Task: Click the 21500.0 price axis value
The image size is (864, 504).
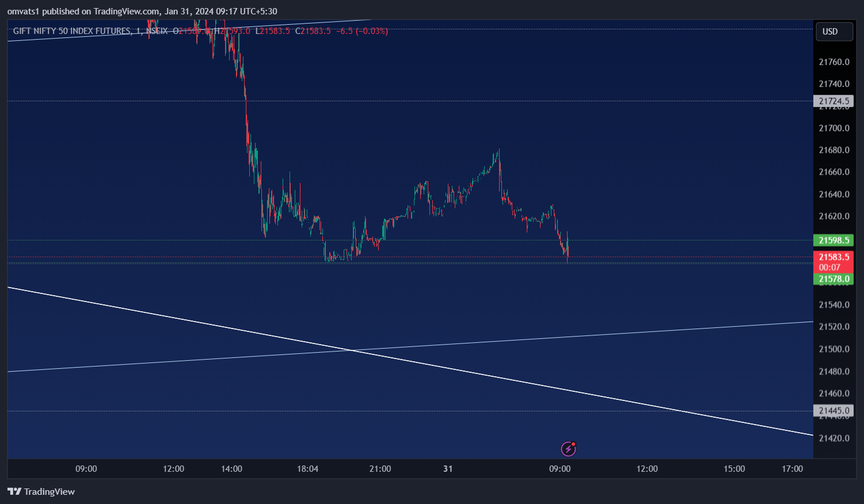Action: pyautogui.click(x=834, y=349)
